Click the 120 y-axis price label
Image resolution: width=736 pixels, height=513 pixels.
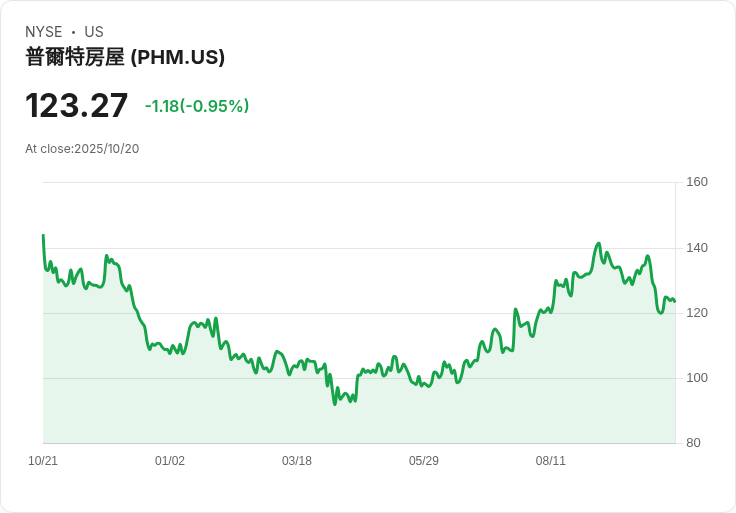pos(697,313)
